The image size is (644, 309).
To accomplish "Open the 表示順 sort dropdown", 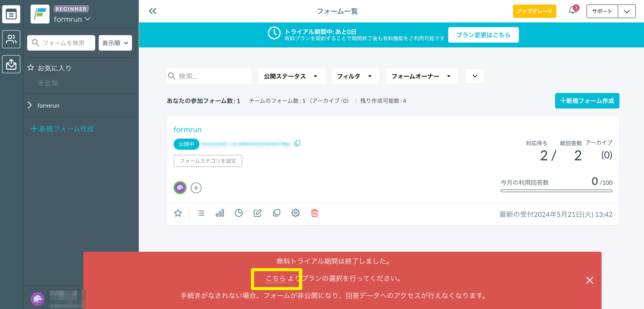I will 115,43.
